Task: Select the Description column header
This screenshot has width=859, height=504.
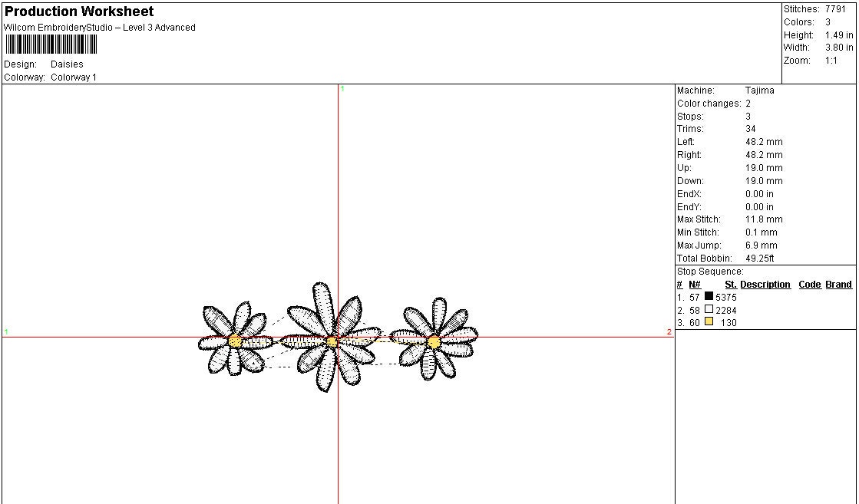Action: (x=767, y=284)
